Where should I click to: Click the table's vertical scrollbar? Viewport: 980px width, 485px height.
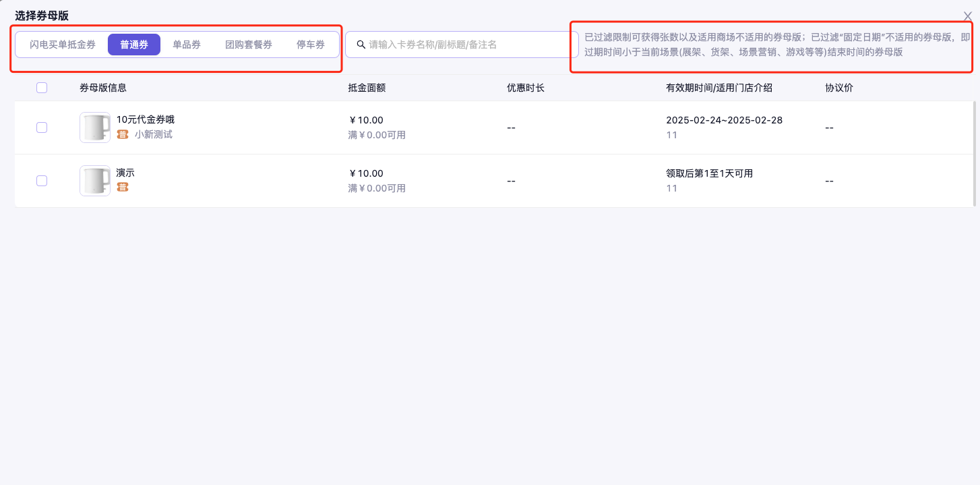974,154
